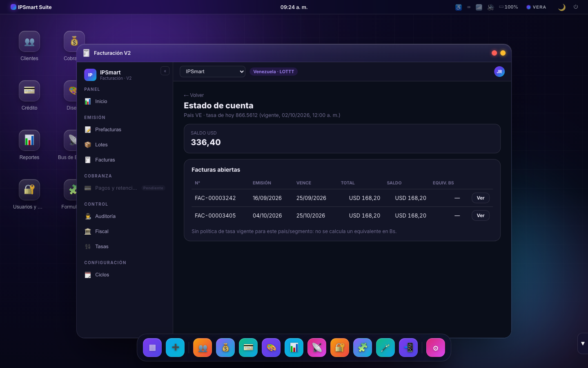Viewport: 588px width, 368px height.
Task: Click the accessibility icon in the top bar
Action: (x=459, y=7)
